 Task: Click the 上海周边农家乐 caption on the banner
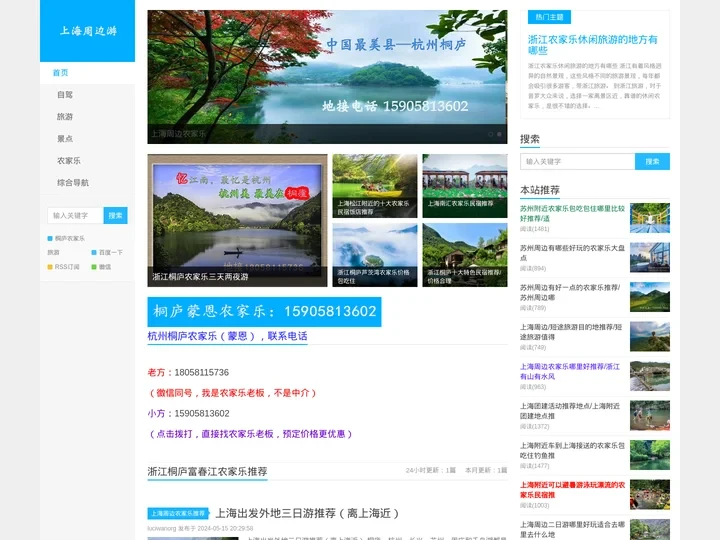[178, 134]
